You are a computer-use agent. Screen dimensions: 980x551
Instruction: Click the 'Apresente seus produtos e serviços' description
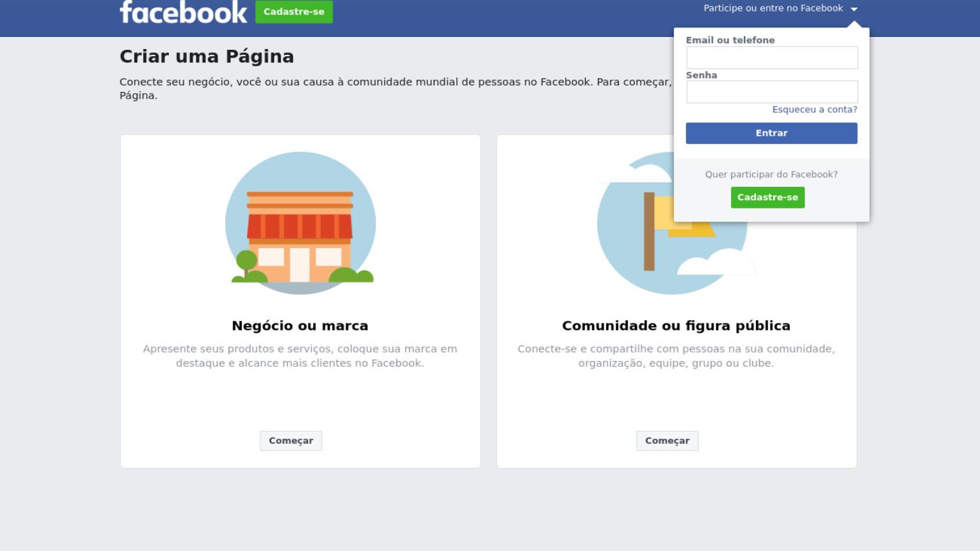[300, 356]
